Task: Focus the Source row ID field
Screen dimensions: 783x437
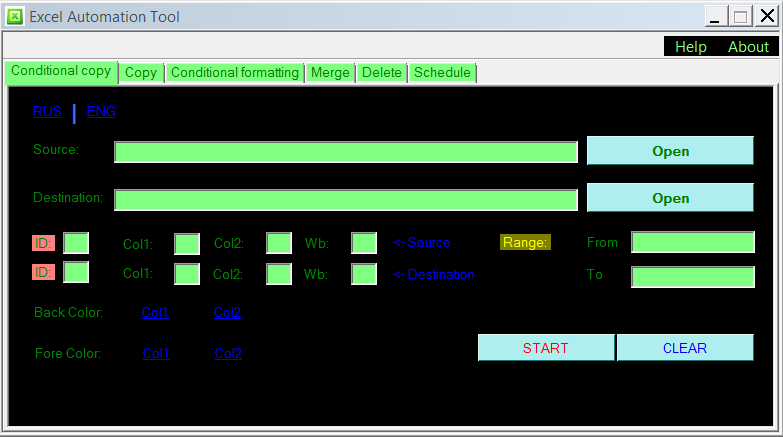Action: (x=76, y=243)
